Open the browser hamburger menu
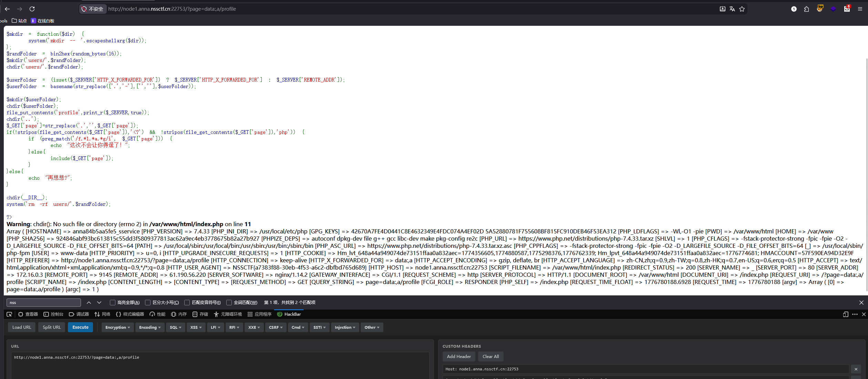This screenshot has height=379, width=868. coord(860,9)
